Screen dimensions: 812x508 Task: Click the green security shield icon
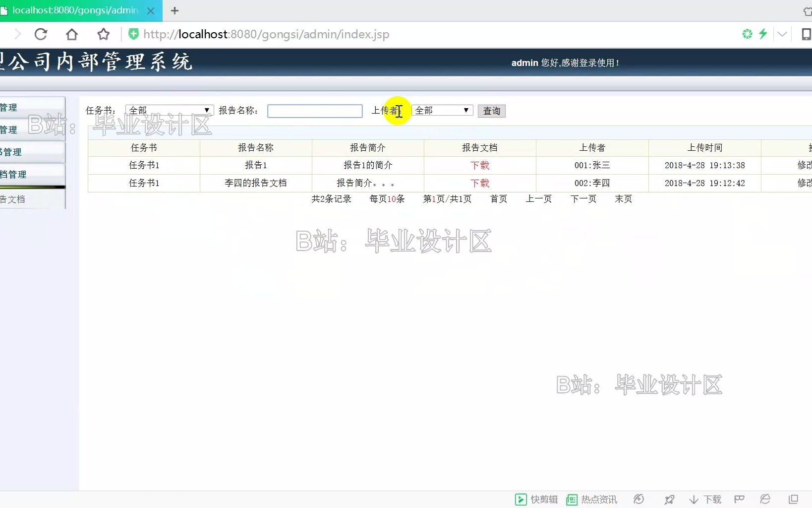tap(133, 34)
